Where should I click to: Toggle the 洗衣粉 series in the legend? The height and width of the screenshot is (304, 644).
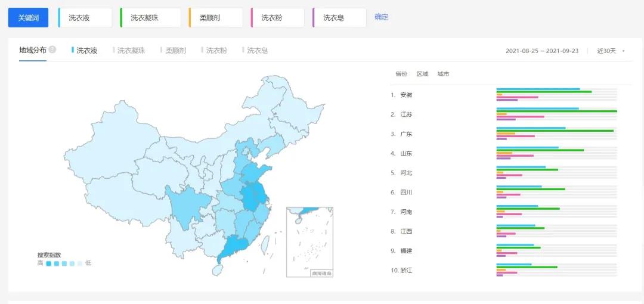point(215,51)
